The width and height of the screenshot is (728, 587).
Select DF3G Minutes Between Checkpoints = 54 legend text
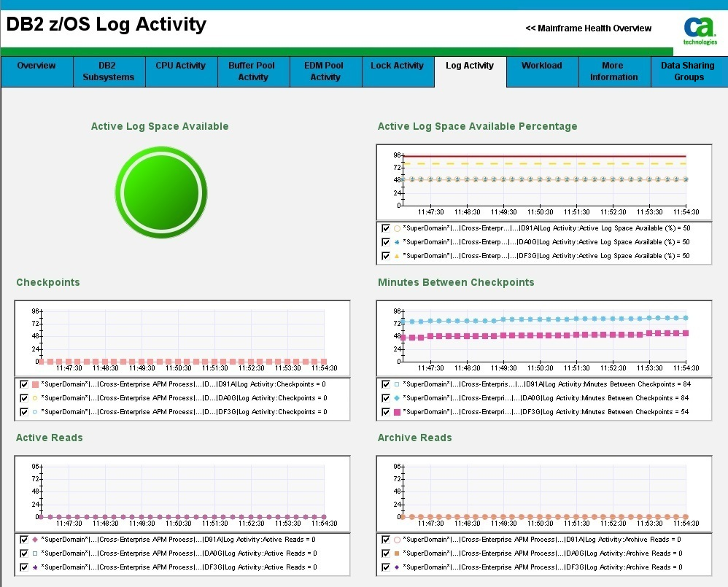click(x=546, y=412)
